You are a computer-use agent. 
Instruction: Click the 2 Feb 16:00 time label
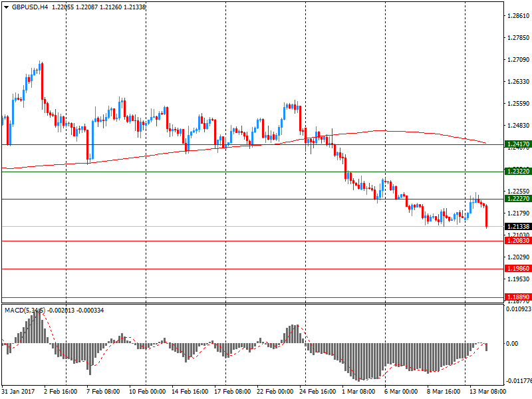pyautogui.click(x=61, y=392)
